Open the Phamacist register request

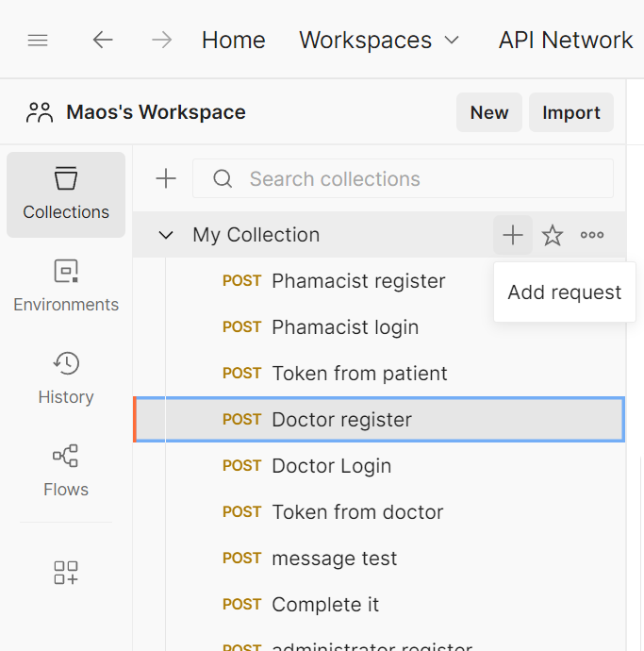click(x=379, y=281)
